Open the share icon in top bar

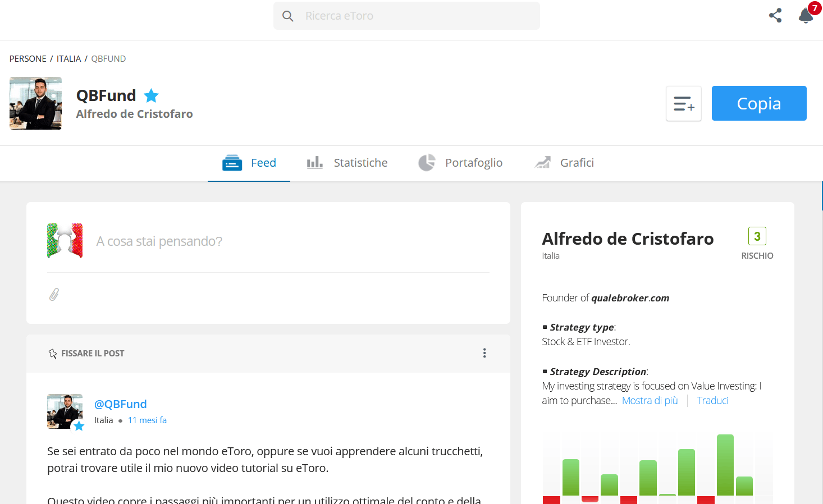775,15
